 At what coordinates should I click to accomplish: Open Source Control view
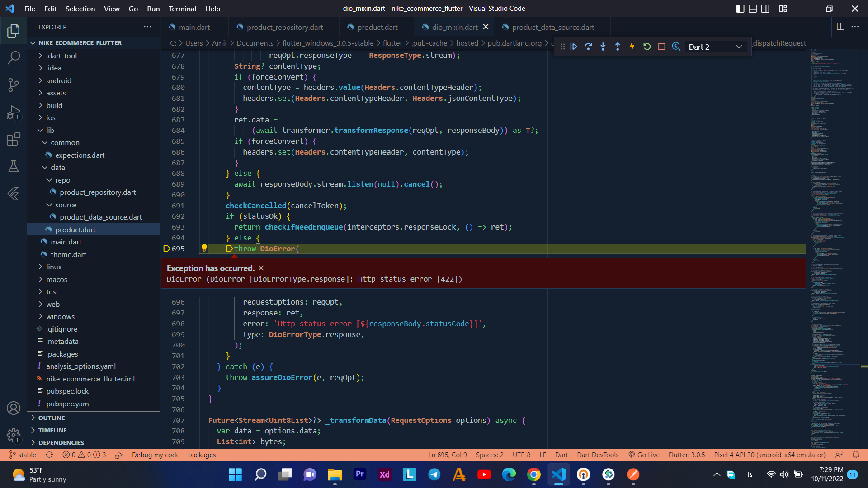pos(14,84)
